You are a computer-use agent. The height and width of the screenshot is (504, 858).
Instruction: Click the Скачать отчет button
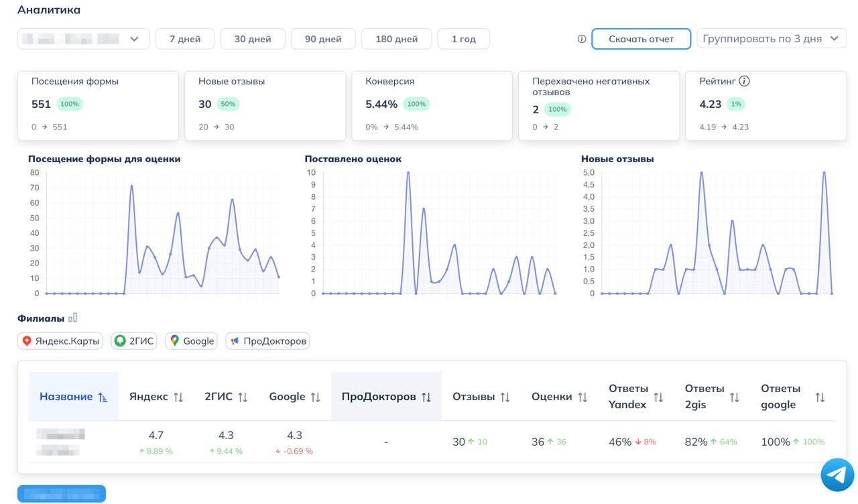(641, 39)
